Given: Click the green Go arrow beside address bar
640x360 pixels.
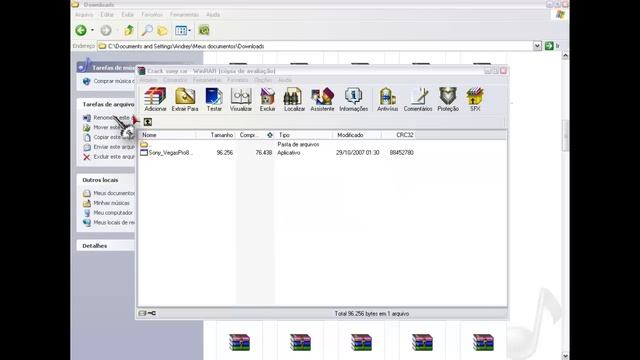Looking at the screenshot, I should [549, 46].
